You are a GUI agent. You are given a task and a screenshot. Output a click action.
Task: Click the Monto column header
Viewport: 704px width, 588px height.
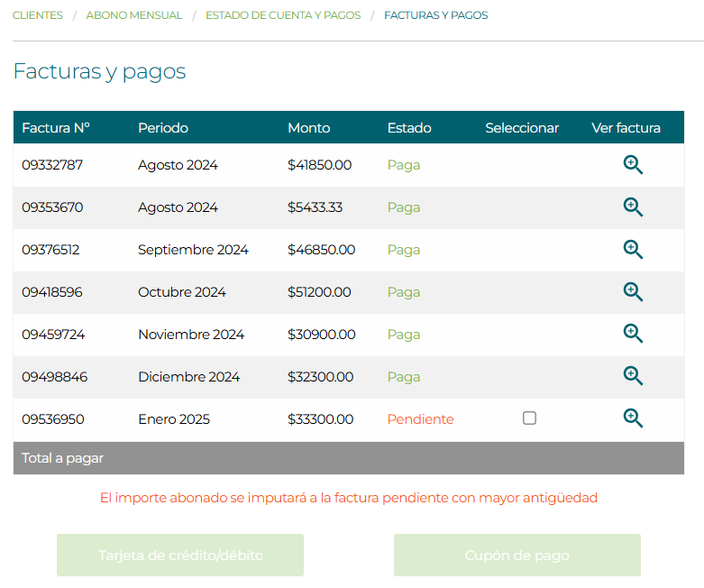308,128
